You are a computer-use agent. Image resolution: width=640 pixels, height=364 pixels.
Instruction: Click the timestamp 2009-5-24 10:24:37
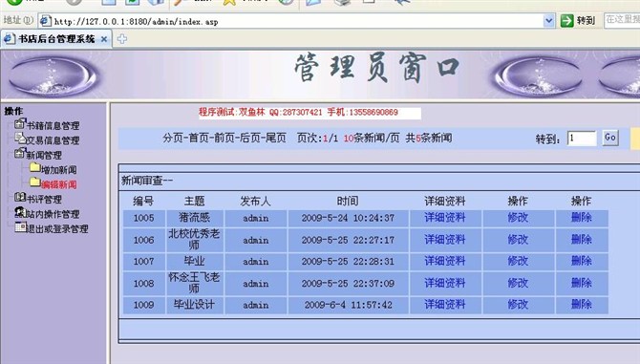(348, 218)
